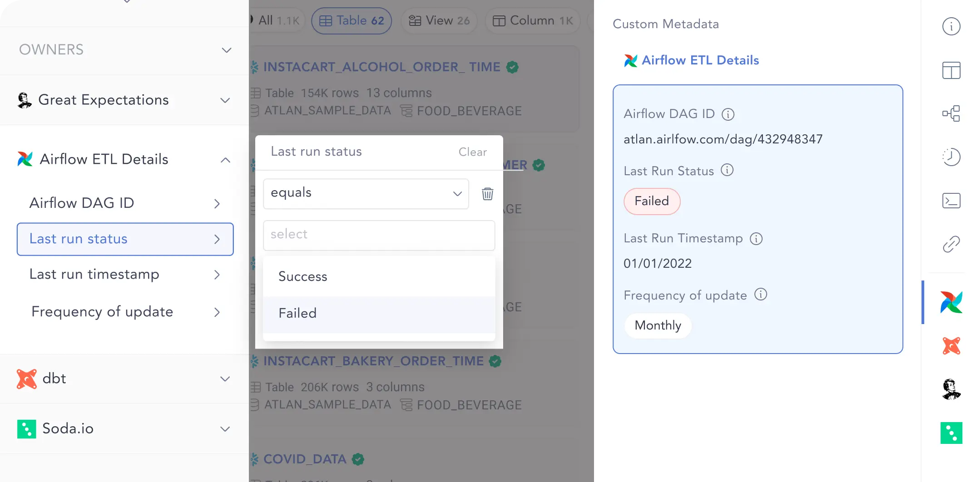
Task: Delete the filter using trash icon
Action: tap(487, 194)
